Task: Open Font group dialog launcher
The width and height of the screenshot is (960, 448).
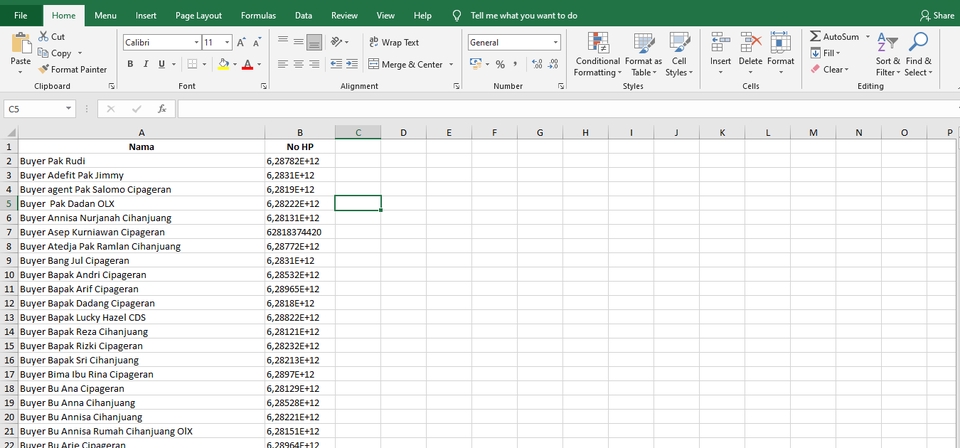Action: 264,86
